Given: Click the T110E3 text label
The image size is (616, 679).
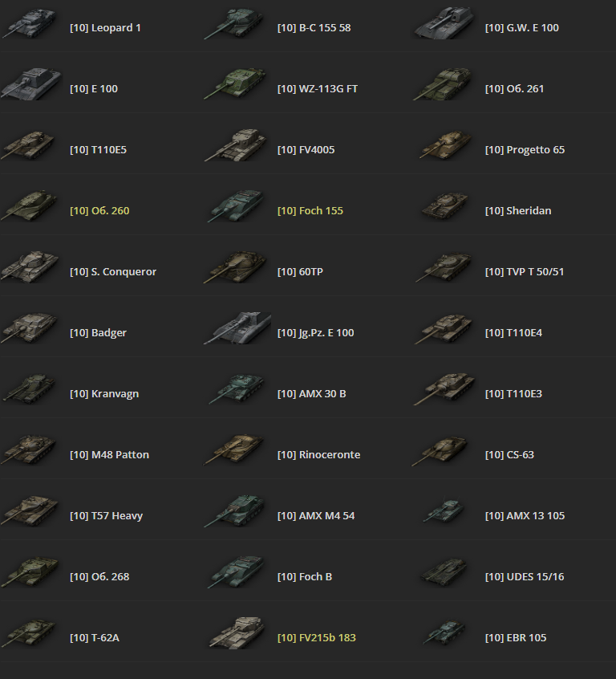Looking at the screenshot, I should click(x=513, y=393).
